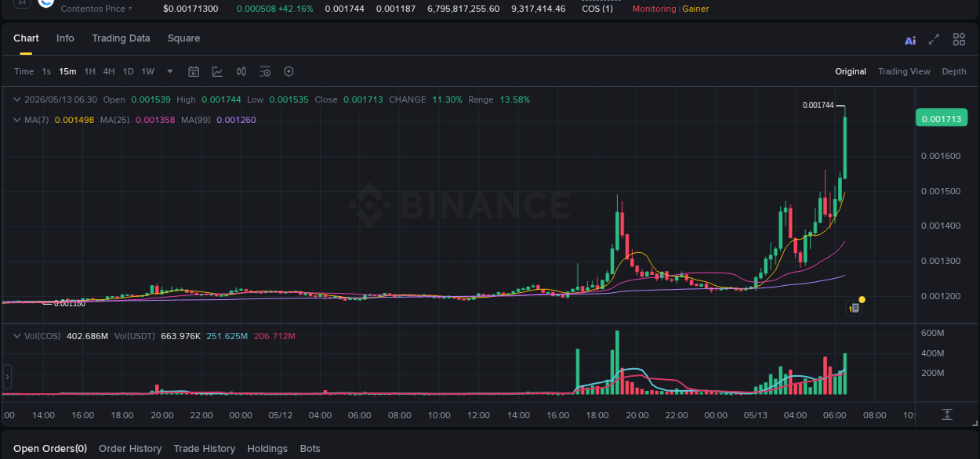This screenshot has width=980, height=459.
Task: Click the 05/12 date on time axis
Action: coord(281,415)
